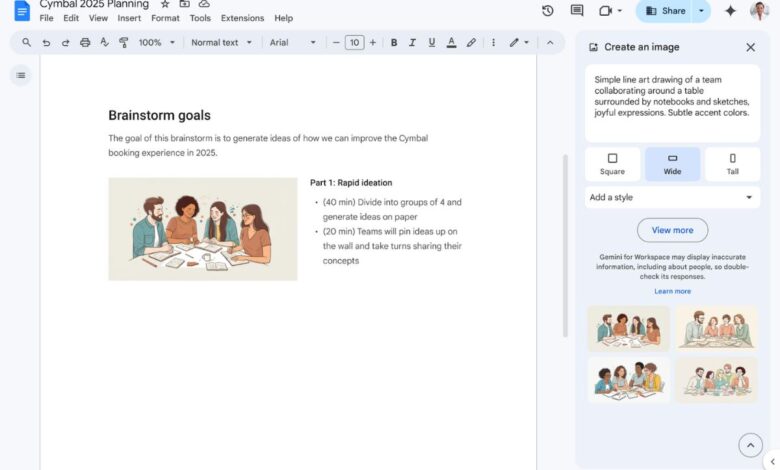Screen dimensions: 780x470
Task: Click the document vertical scrollbar
Action: point(565,246)
